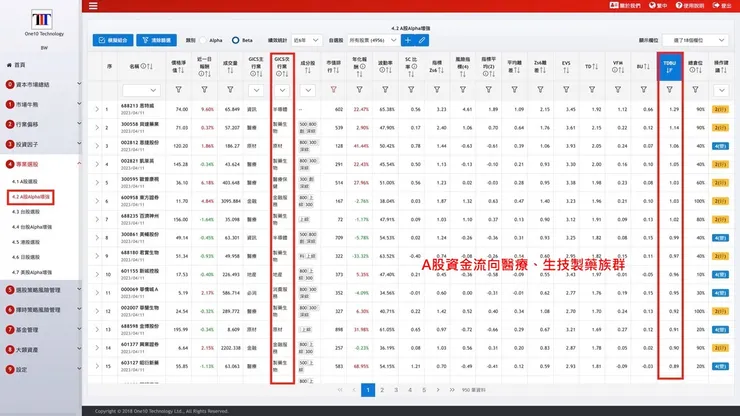The width and height of the screenshot is (740, 416).
Task: Go to next page with the right arrow
Action: [x=438, y=390]
